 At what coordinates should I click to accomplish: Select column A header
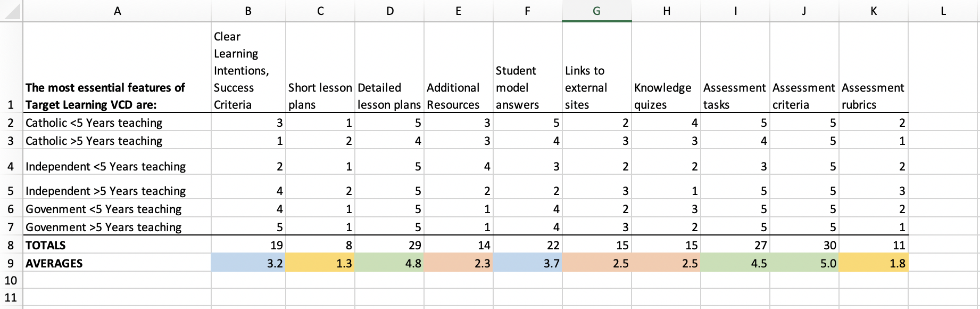coord(118,10)
